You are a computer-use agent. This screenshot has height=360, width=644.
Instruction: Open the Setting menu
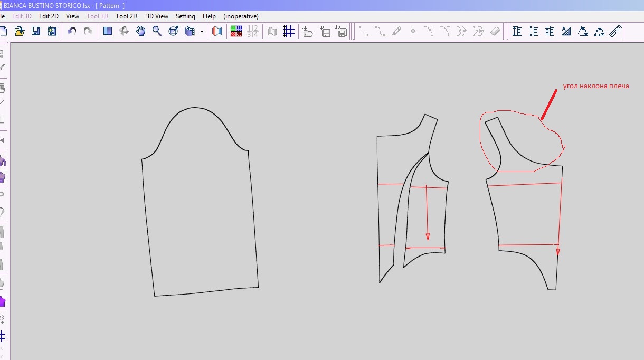pyautogui.click(x=185, y=16)
